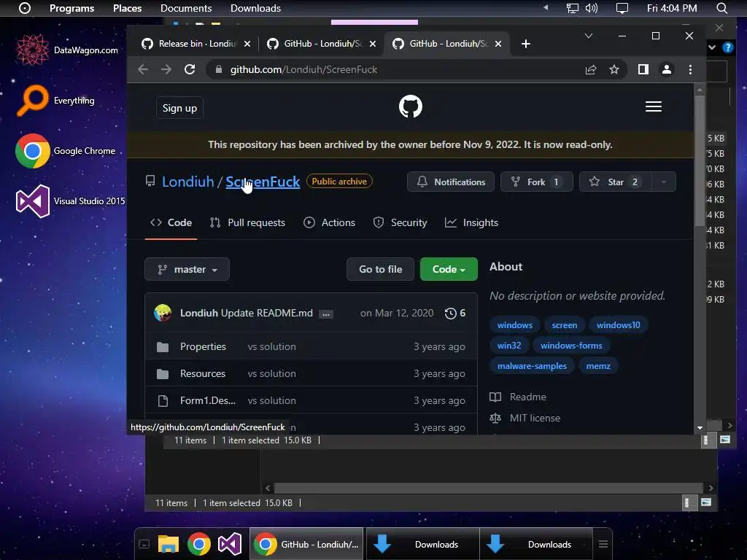This screenshot has height=560, width=747.
Task: Open the Properties folder
Action: [x=203, y=346]
